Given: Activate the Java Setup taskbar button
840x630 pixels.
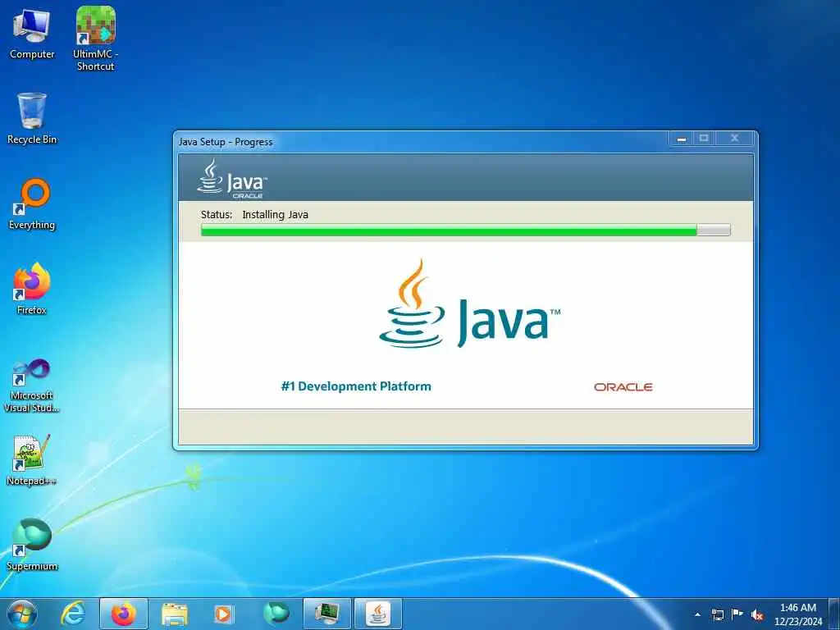Looking at the screenshot, I should point(378,614).
